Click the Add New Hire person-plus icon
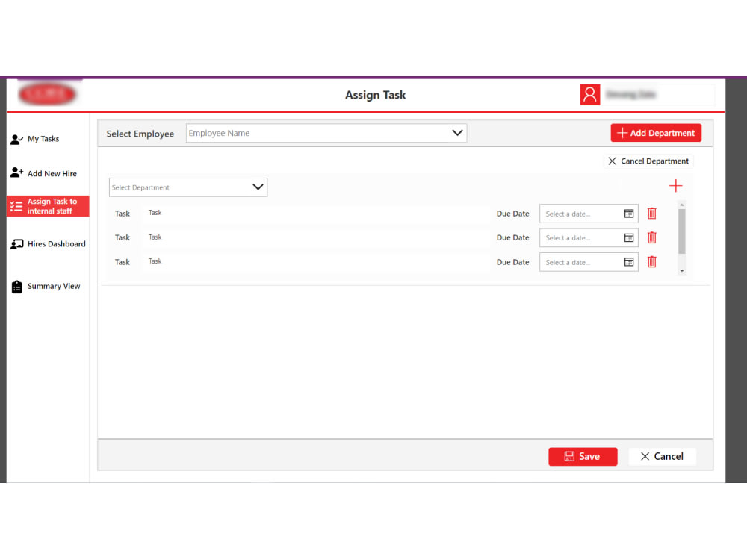The height and width of the screenshot is (560, 747). (16, 173)
